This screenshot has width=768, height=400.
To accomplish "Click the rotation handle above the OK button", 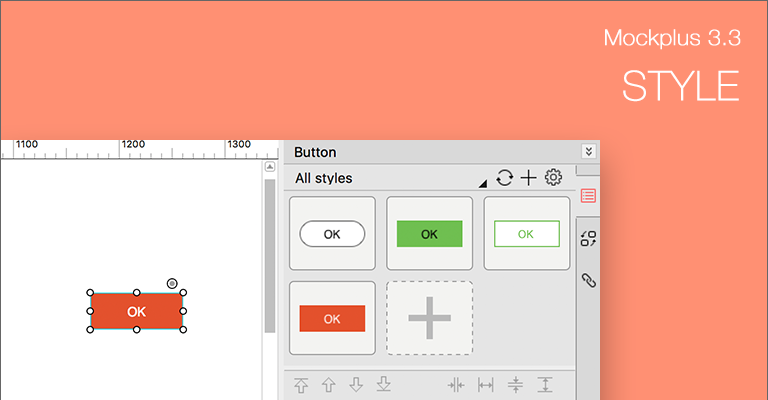I will [x=172, y=283].
